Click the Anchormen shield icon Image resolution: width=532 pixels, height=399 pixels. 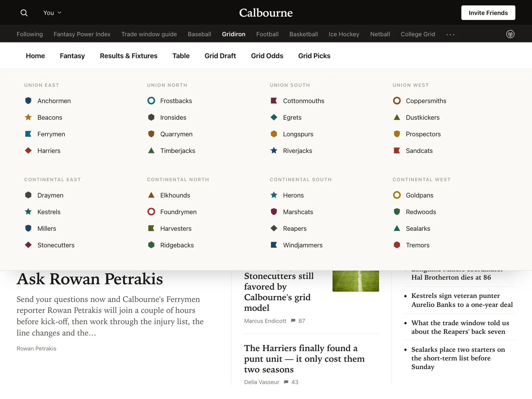coord(28,100)
